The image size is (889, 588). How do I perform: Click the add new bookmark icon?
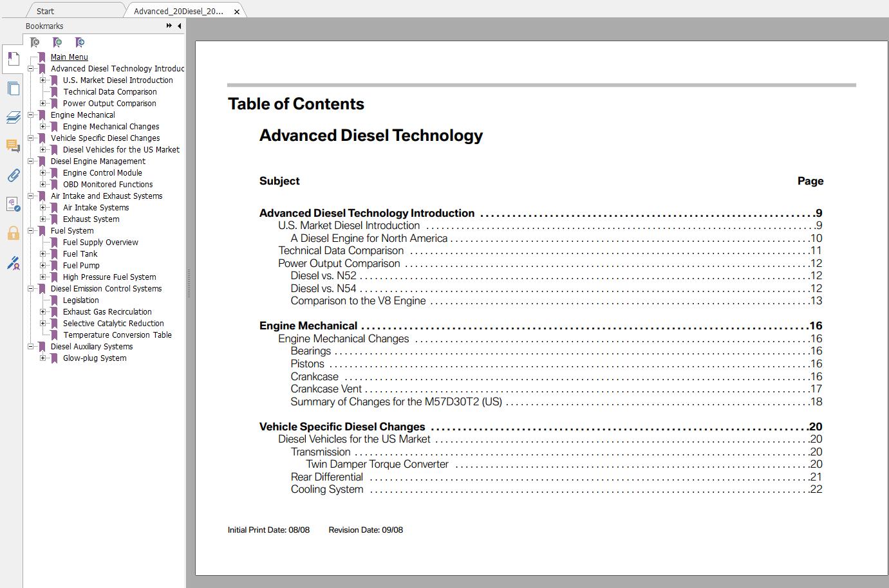57,42
